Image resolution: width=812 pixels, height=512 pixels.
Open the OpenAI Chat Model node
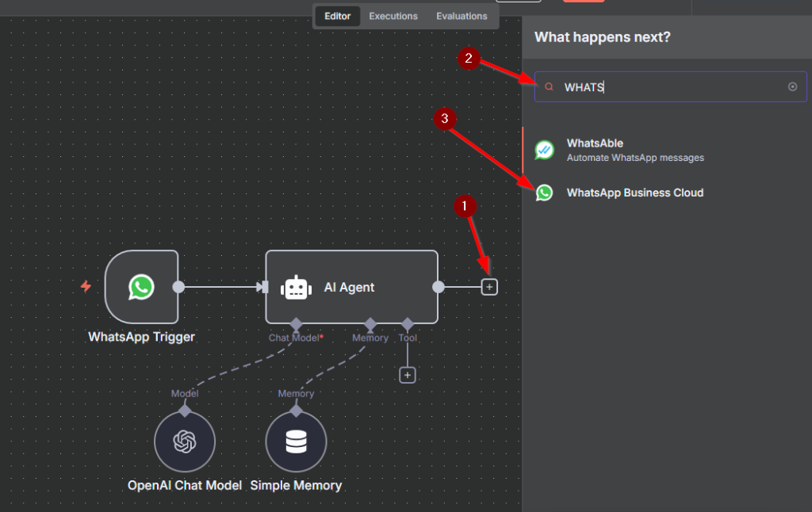(x=185, y=441)
